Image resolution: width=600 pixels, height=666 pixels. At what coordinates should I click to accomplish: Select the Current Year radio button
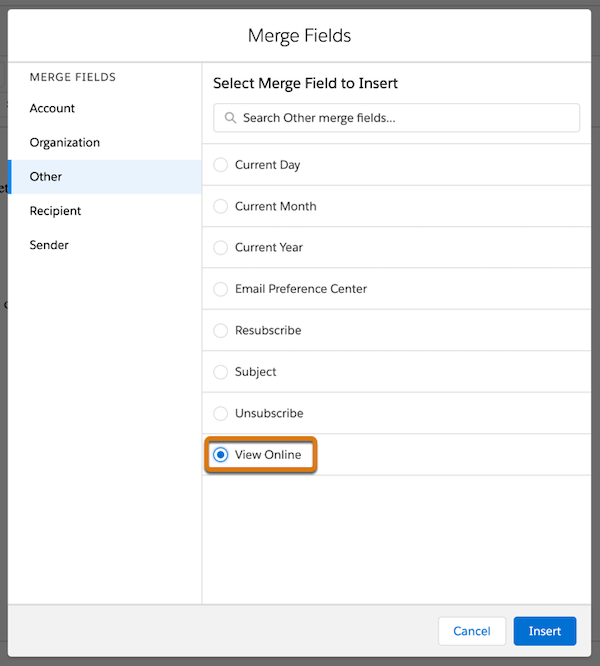[220, 248]
